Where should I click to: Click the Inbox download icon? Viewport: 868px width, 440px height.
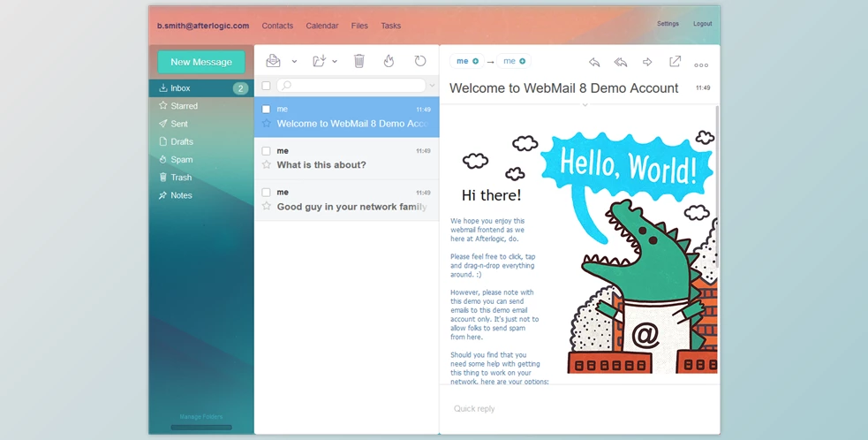click(x=162, y=87)
